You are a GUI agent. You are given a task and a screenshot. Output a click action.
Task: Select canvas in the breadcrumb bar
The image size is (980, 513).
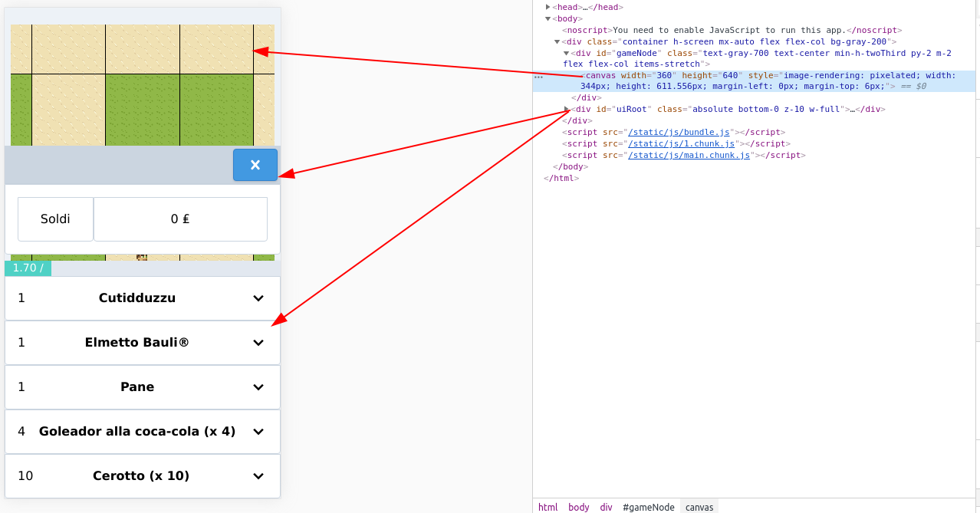(699, 507)
